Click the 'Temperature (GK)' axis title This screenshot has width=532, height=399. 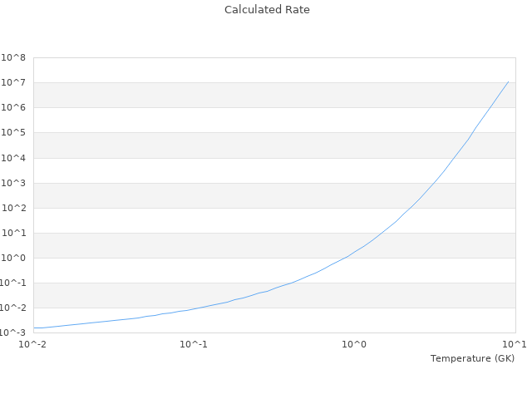[472, 358]
